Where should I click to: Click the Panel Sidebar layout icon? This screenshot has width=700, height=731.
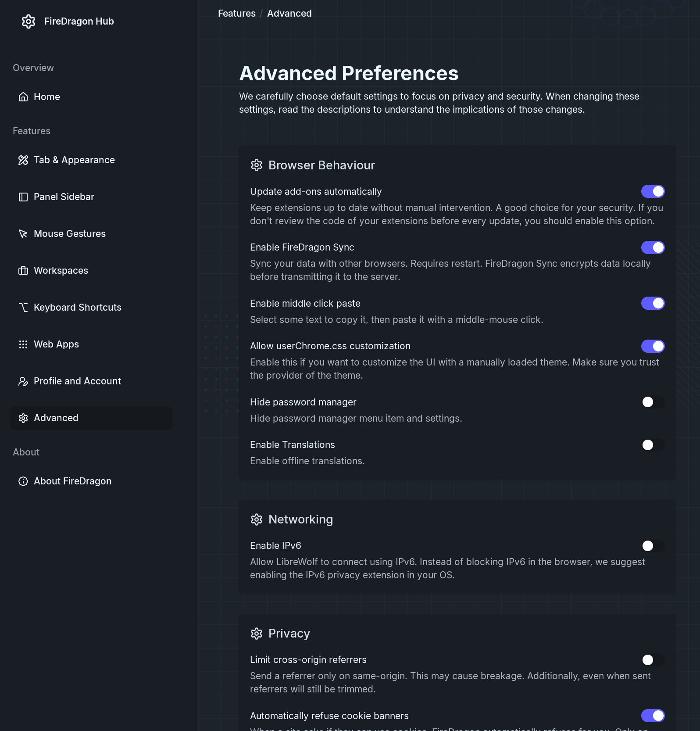(23, 197)
